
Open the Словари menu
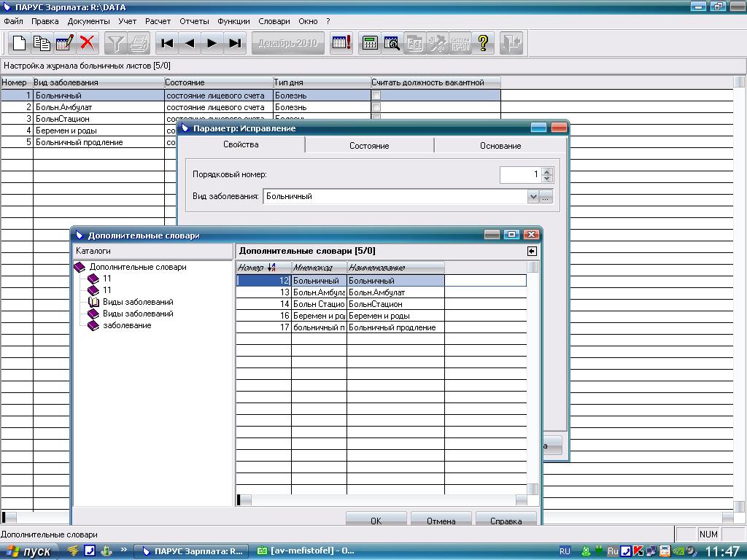tap(274, 21)
